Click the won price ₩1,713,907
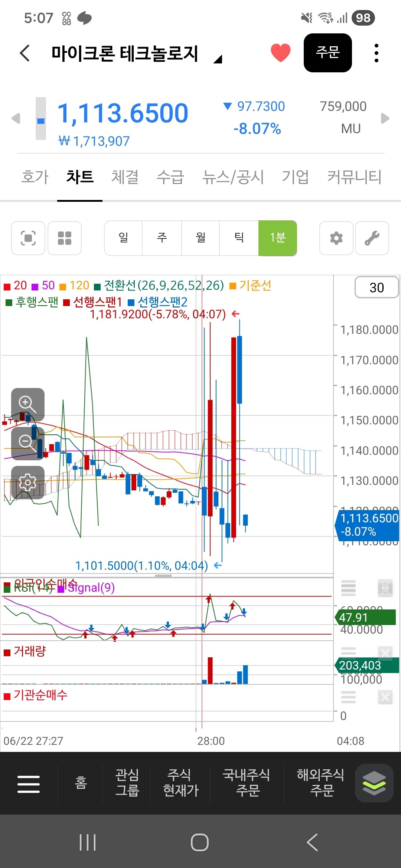Screen dimensions: 401x868 coord(94,141)
